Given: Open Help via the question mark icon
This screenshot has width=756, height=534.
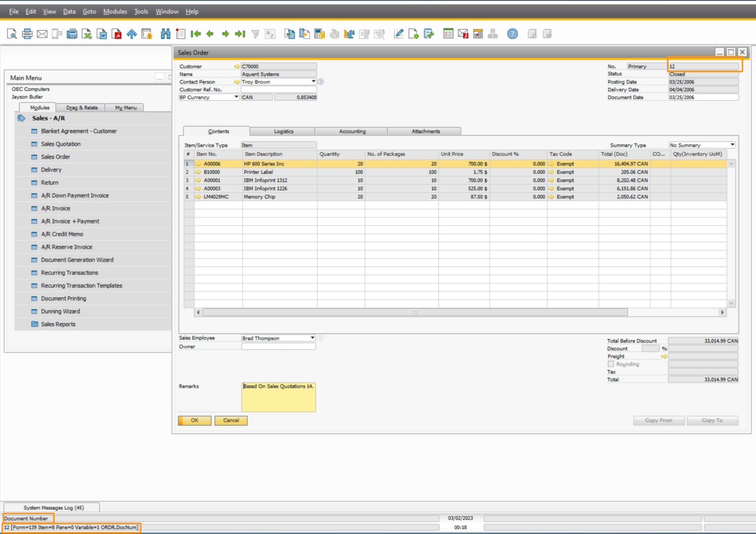Looking at the screenshot, I should coord(512,33).
